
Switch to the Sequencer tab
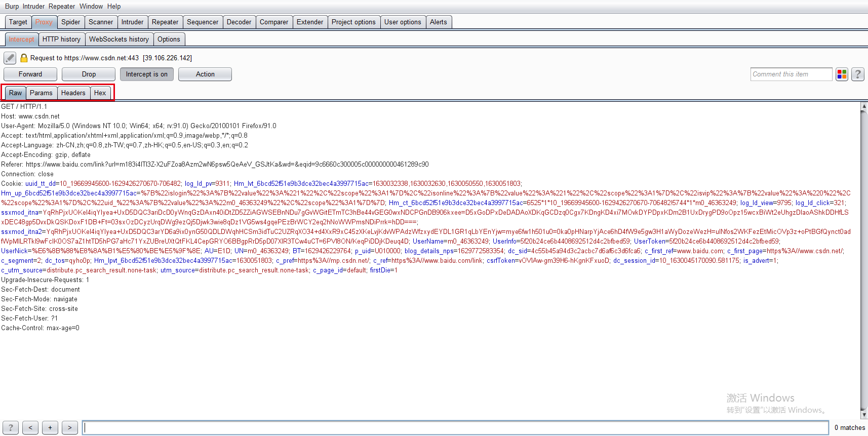[x=203, y=22]
